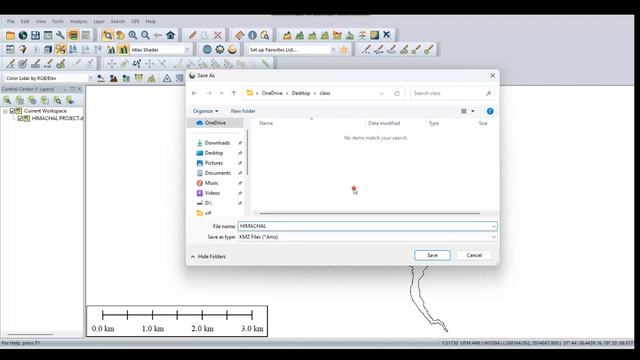Click the yellow star Favorites icon

pyautogui.click(x=344, y=50)
